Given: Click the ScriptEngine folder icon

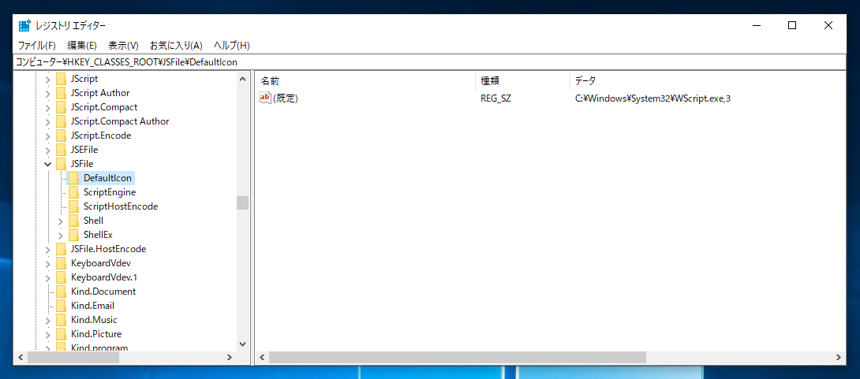Looking at the screenshot, I should pyautogui.click(x=74, y=193).
